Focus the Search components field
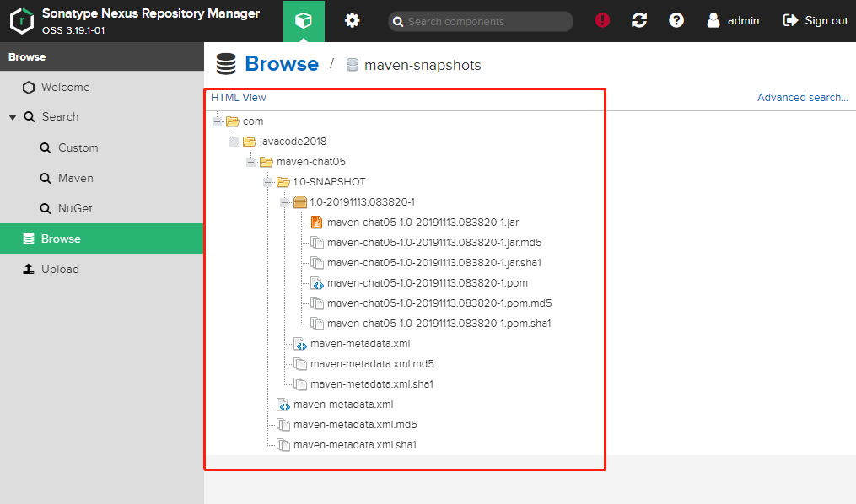This screenshot has width=856, height=504. (x=481, y=21)
